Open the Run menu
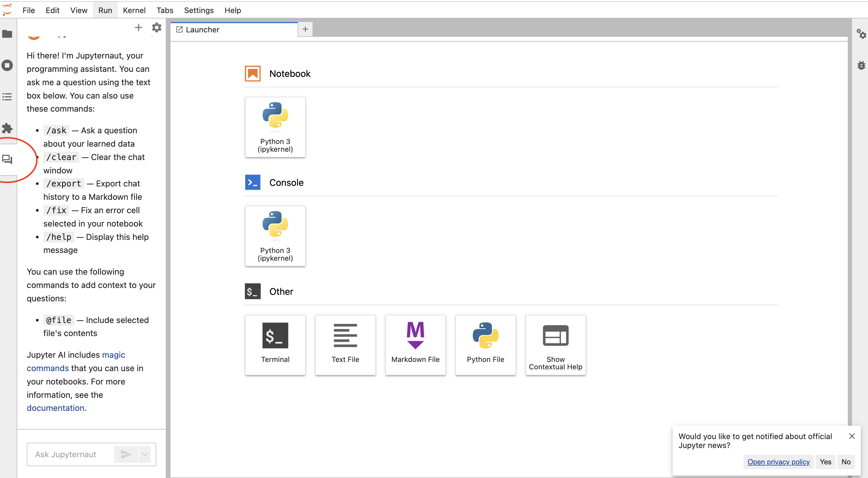 105,10
